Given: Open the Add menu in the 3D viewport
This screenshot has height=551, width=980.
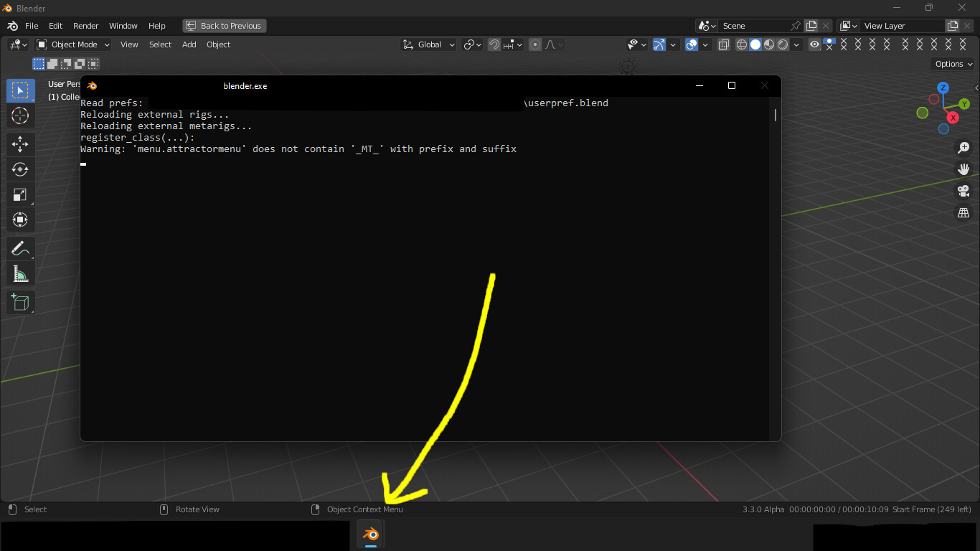Looking at the screenshot, I should [189, 44].
